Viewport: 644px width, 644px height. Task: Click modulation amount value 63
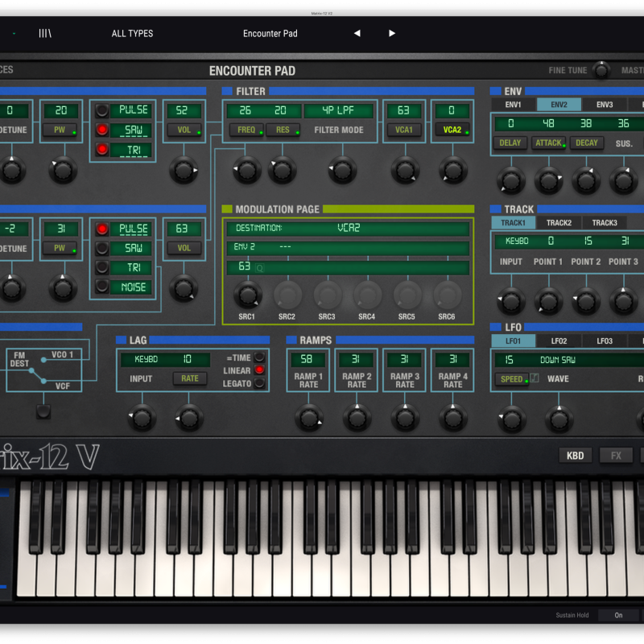pos(245,266)
